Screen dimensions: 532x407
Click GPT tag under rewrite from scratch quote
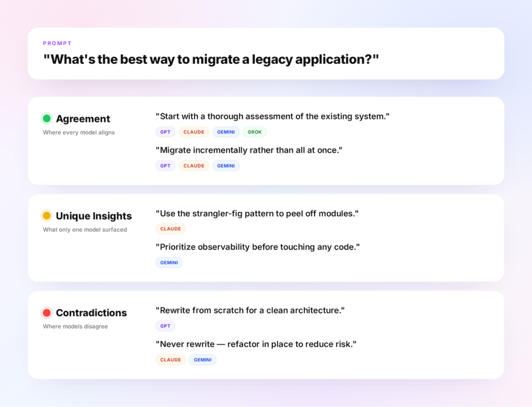[165, 326]
